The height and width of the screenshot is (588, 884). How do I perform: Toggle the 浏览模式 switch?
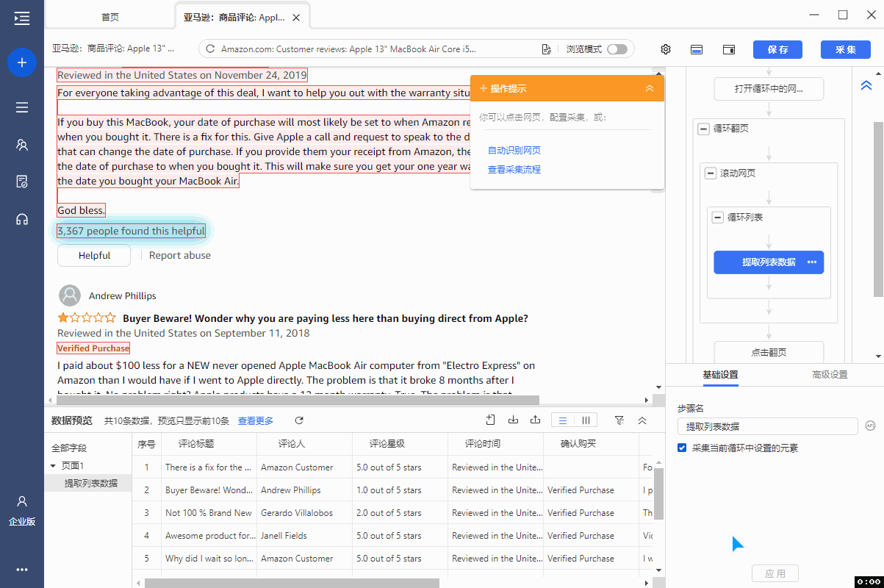617,49
